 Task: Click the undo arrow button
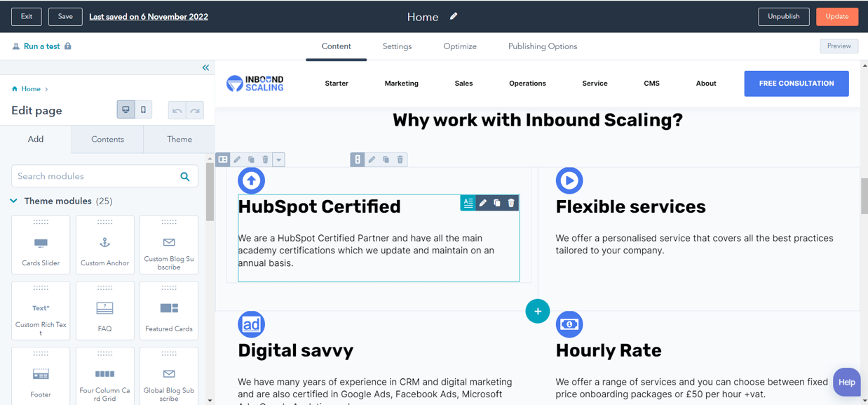tap(177, 110)
